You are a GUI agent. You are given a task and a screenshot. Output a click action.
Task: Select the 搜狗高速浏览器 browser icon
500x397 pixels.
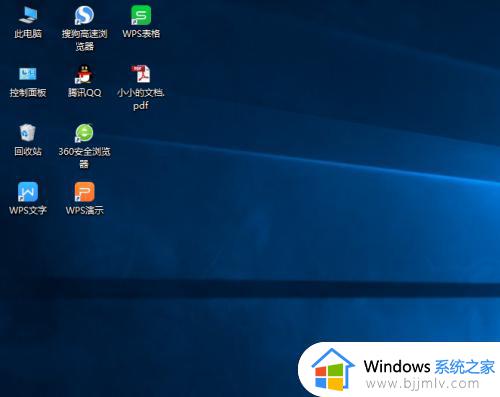[84, 15]
